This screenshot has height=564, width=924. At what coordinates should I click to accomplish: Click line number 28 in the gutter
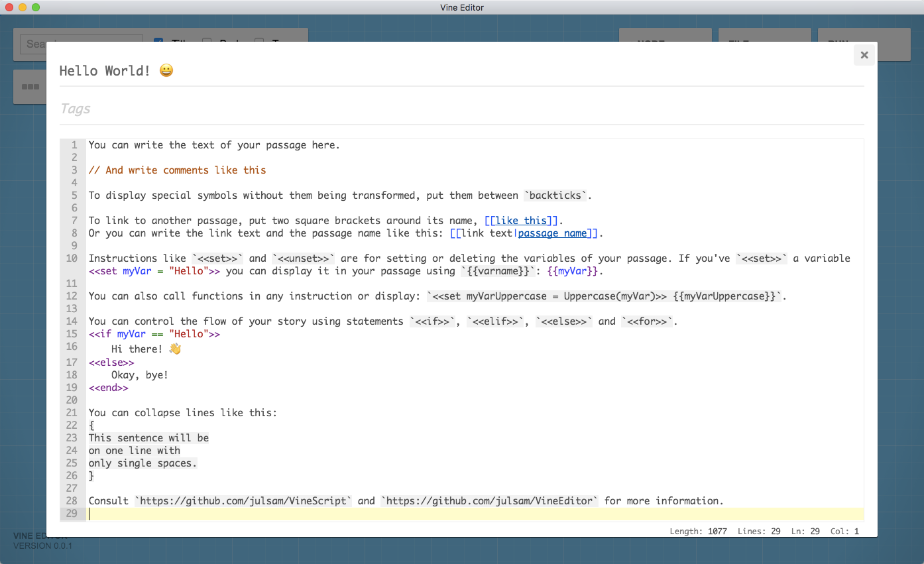point(72,501)
